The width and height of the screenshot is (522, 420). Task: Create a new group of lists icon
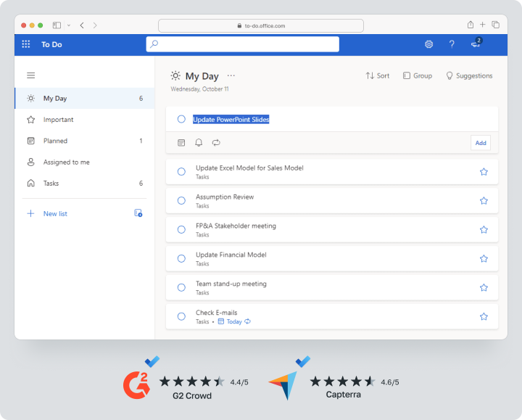(138, 213)
